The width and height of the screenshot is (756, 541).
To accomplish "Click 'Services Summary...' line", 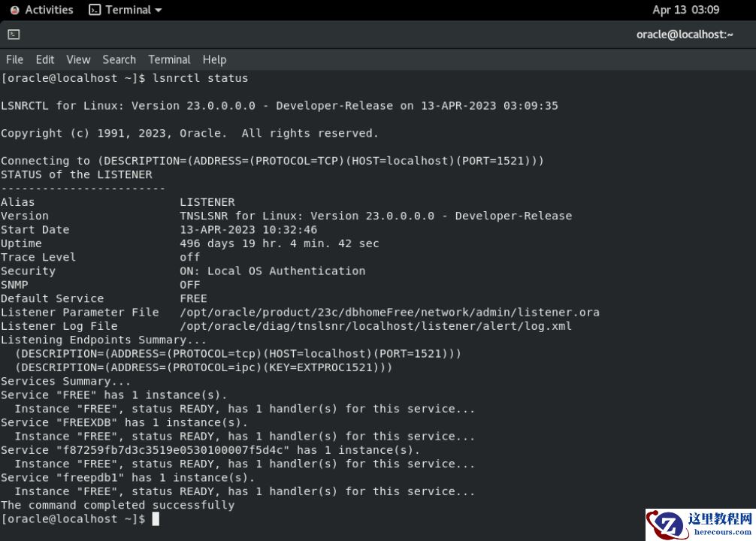I will [x=65, y=382].
